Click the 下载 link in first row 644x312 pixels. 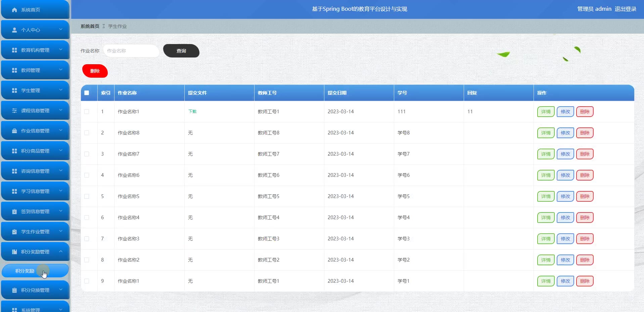point(192,112)
